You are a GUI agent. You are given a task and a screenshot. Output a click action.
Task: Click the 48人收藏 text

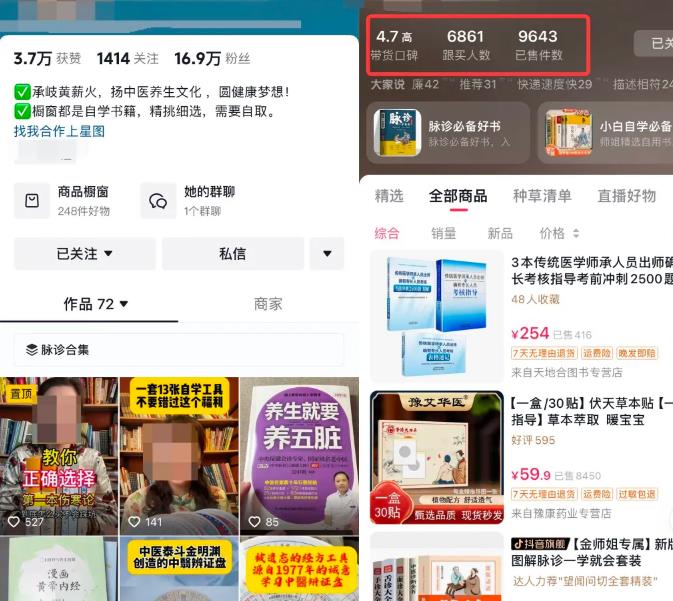tap(535, 299)
